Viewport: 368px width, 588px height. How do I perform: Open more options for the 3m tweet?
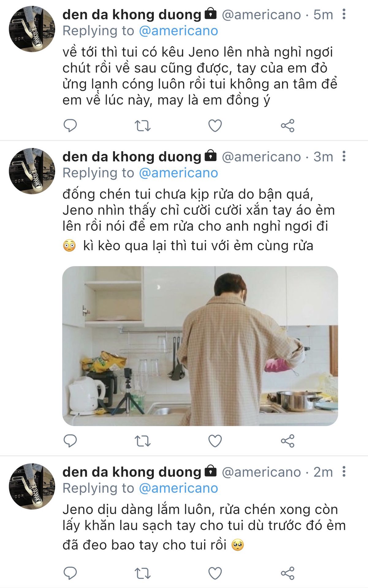pyautogui.click(x=344, y=156)
